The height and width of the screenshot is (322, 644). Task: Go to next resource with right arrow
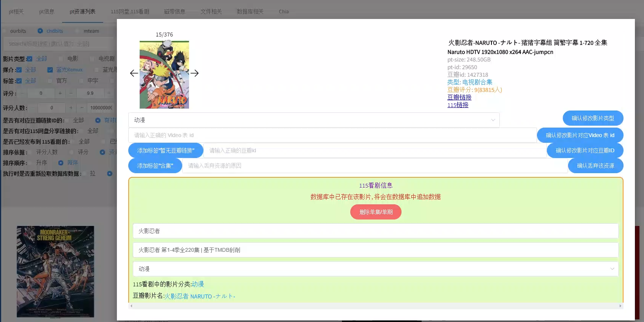point(195,73)
